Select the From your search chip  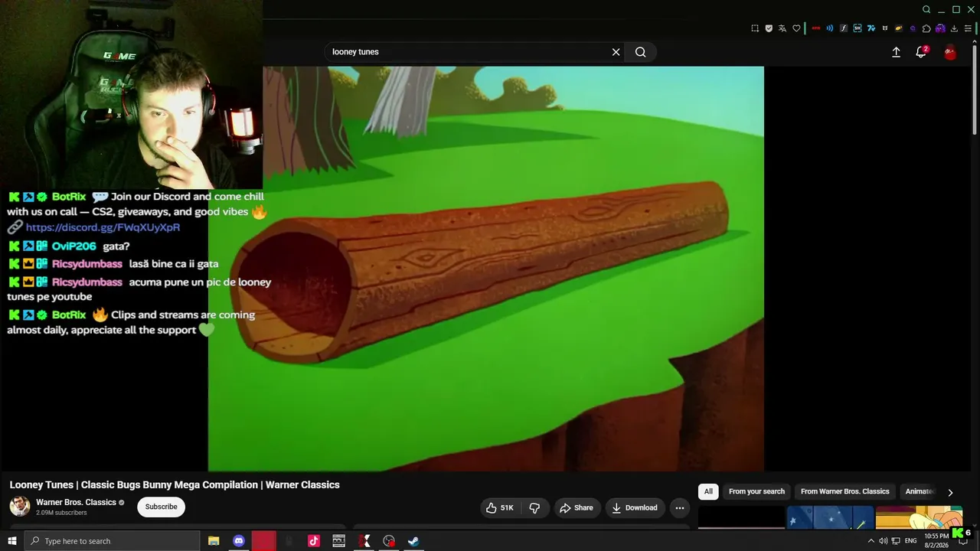(x=756, y=491)
